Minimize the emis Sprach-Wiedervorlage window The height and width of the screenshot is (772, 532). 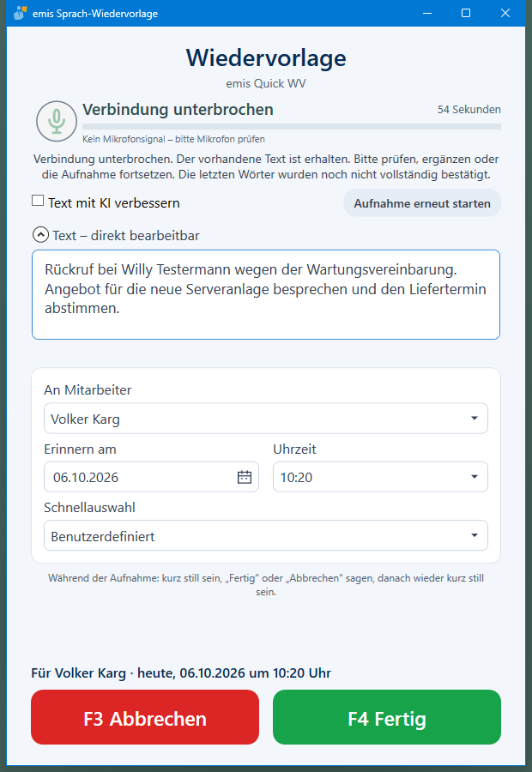pos(427,13)
